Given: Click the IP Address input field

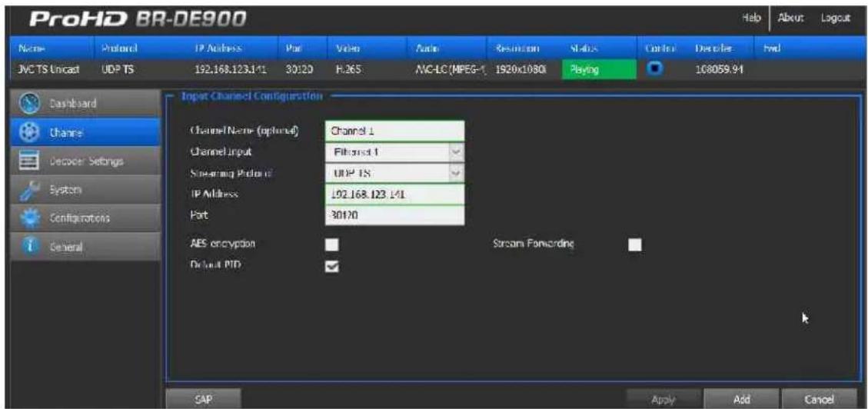Looking at the screenshot, I should [394, 195].
